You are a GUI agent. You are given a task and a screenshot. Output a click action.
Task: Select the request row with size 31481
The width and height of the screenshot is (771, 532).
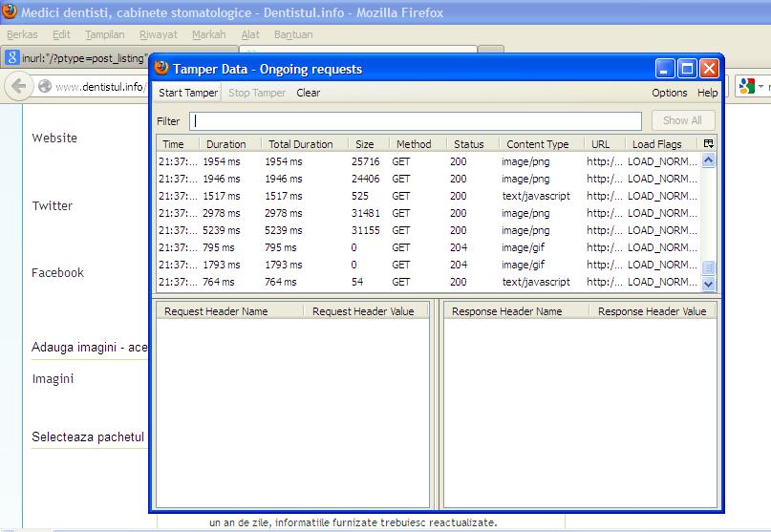tap(428, 213)
